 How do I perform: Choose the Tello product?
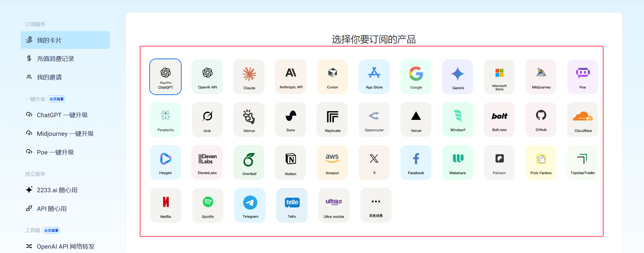point(292,205)
